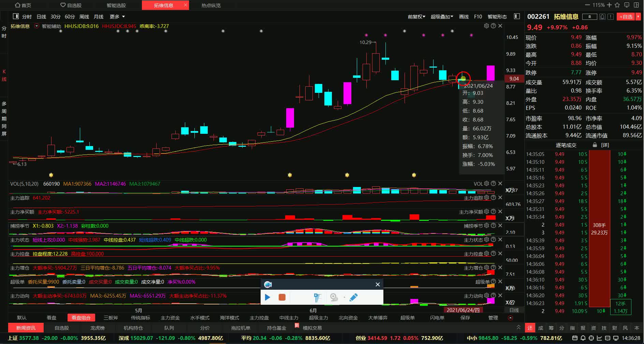Toggle the right sidebar icon after 智能形态
The width and height of the screenshot is (644, 344).
[517, 16]
